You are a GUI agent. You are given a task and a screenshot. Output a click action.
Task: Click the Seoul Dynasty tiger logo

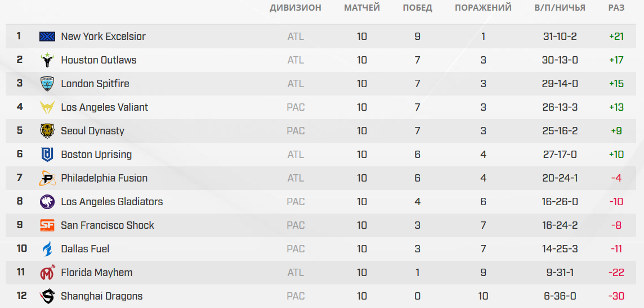47,131
